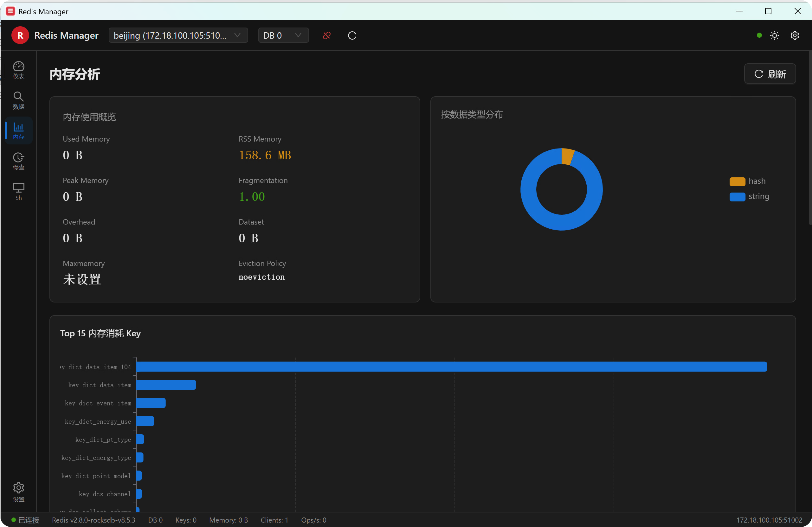Click the RSS Memory value 158.6 MB
Screen dimensions: 812x527
(x=265, y=156)
